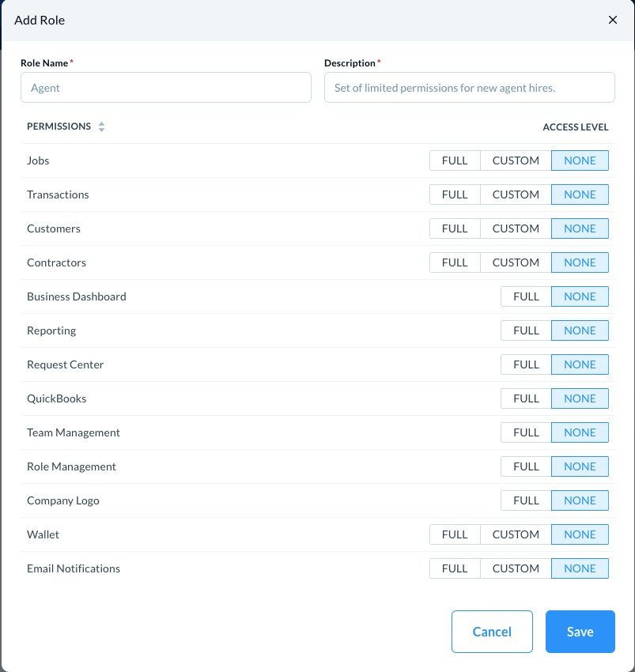Focus the Description text field
Screen dimensions: 635x672
point(469,88)
